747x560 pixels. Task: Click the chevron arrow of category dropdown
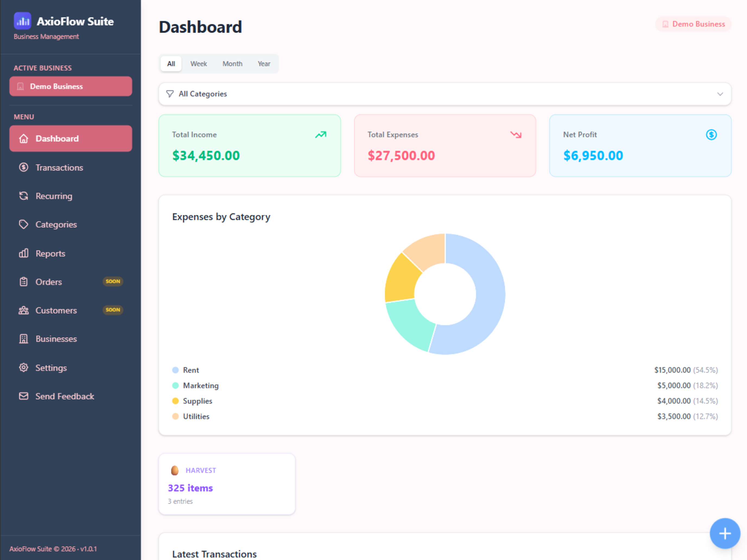pos(720,94)
